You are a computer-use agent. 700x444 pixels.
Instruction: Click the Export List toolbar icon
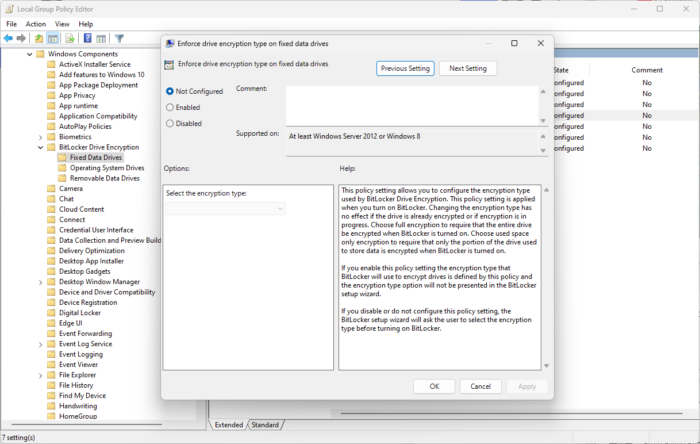pos(70,38)
